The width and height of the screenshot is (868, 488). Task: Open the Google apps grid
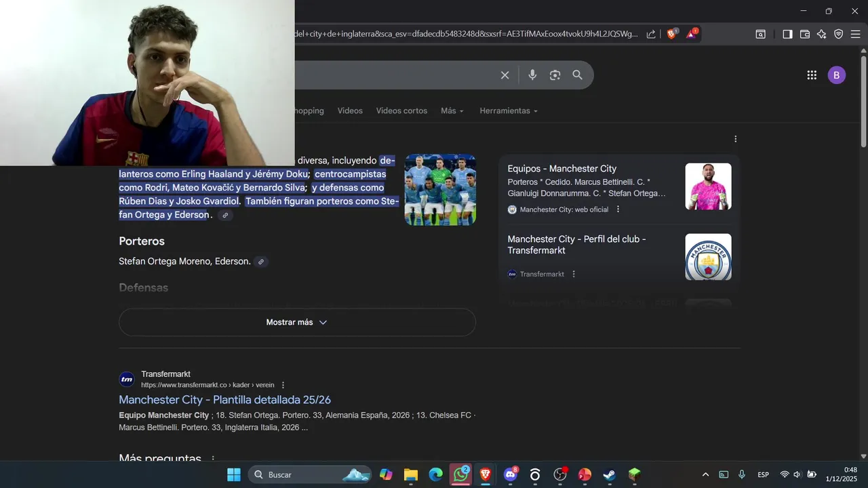pos(812,75)
